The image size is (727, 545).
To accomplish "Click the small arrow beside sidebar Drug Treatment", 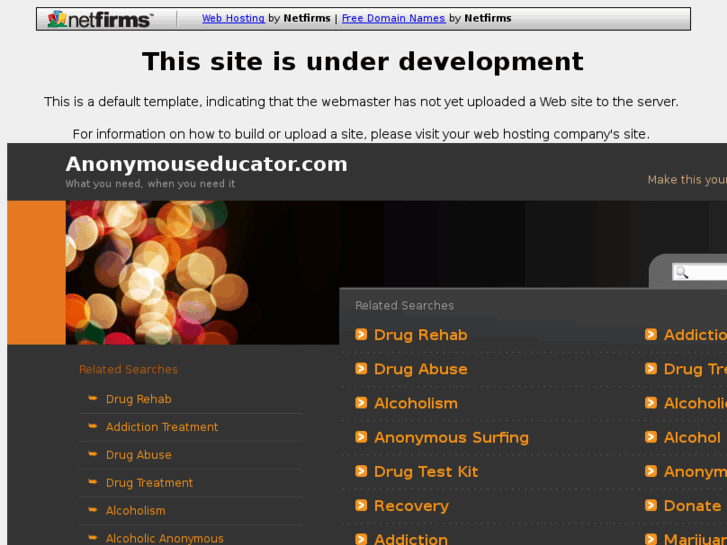I will (93, 481).
